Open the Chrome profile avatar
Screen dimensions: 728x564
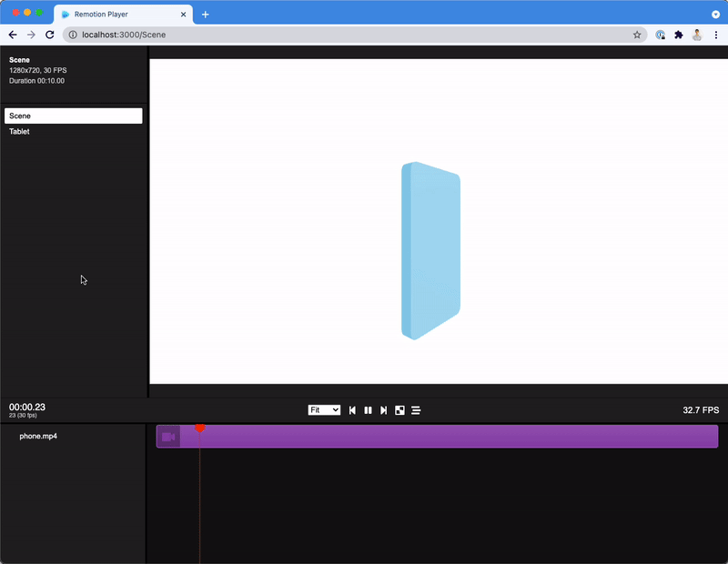(697, 35)
